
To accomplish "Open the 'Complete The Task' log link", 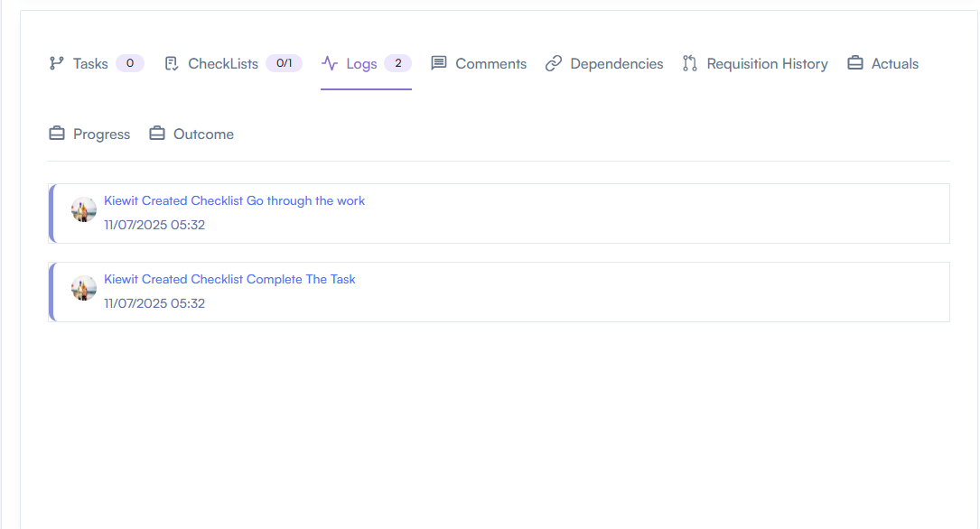I will pos(229,279).
